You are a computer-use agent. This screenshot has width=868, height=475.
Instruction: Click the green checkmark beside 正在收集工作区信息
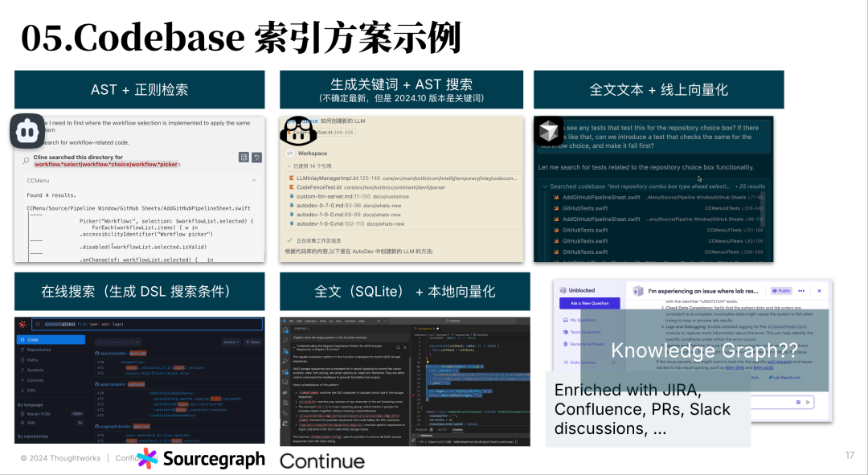(x=289, y=240)
